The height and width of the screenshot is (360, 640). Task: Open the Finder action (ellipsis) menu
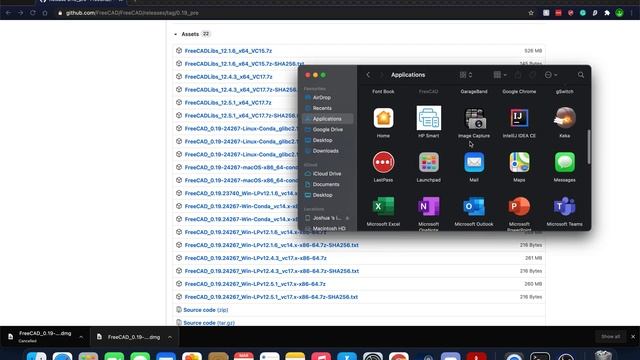pos(551,75)
